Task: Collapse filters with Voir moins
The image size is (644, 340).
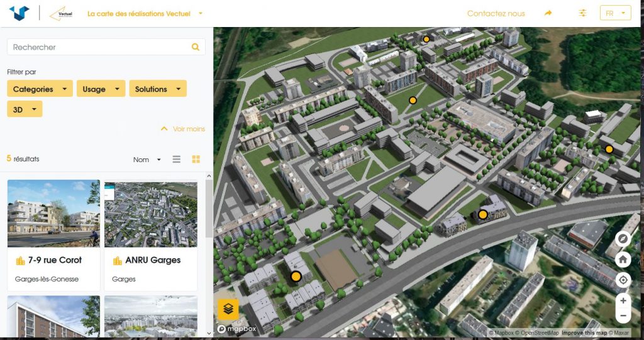Action: (183, 129)
